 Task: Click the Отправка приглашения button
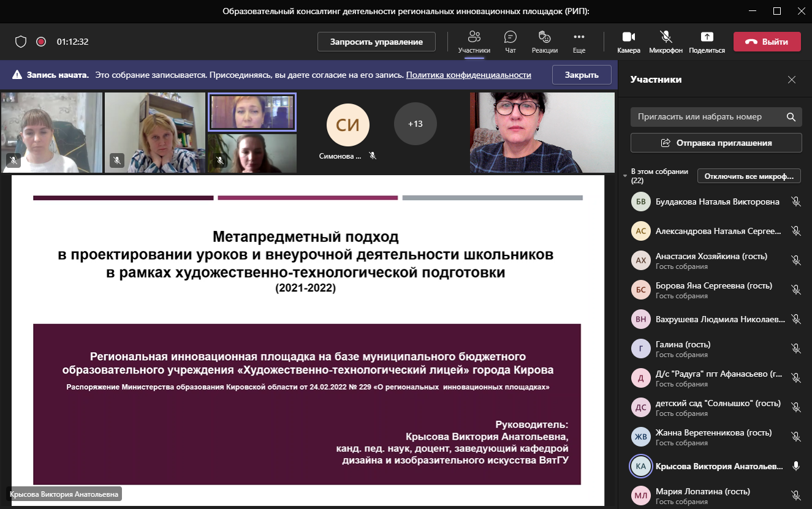coord(716,143)
